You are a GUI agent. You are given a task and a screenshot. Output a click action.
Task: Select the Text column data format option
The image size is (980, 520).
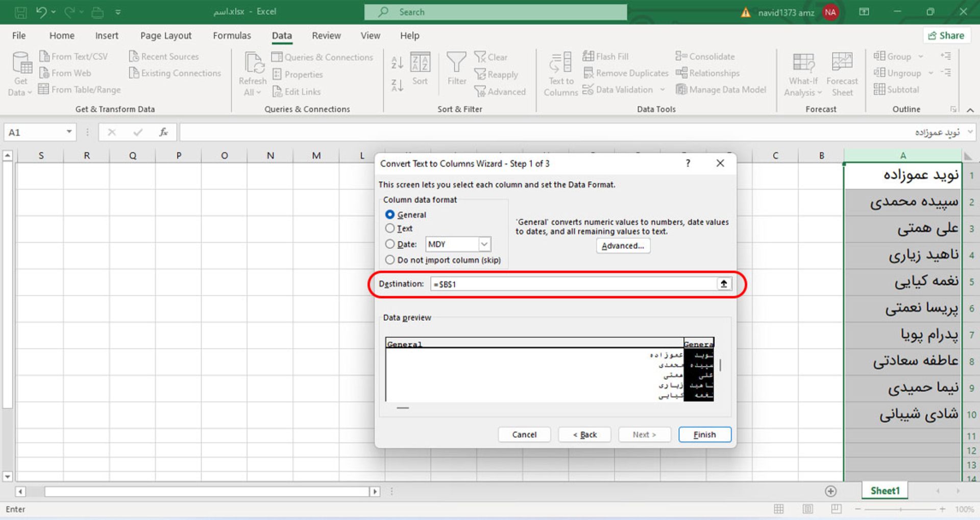[390, 228]
